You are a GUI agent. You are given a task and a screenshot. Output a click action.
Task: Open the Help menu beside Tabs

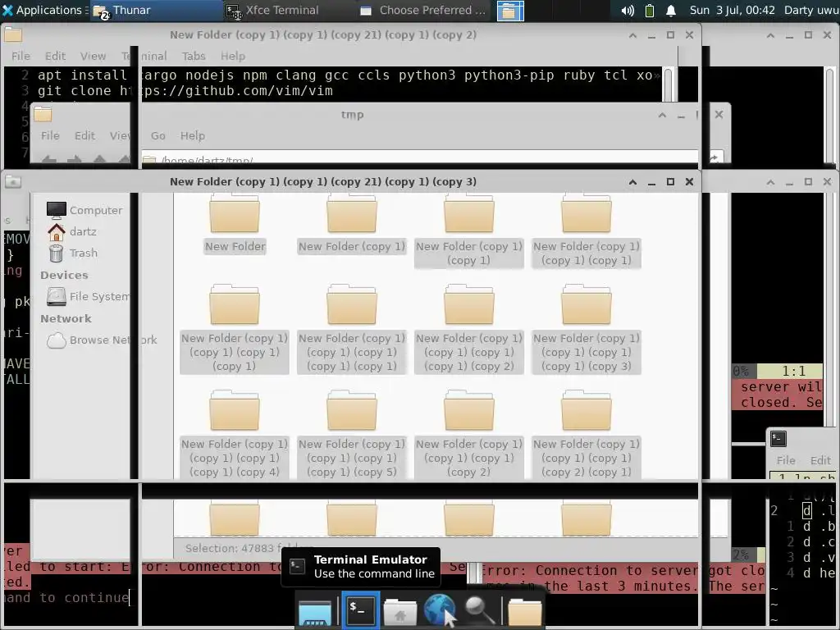pyautogui.click(x=232, y=56)
